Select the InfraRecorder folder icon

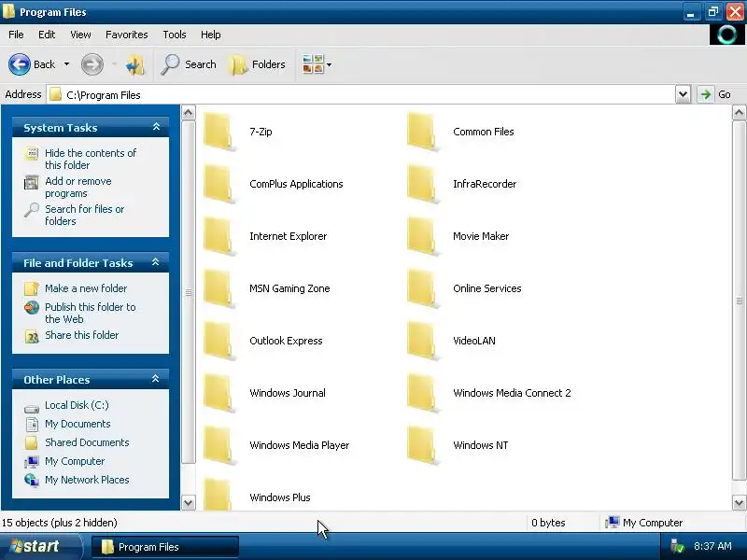tap(423, 184)
